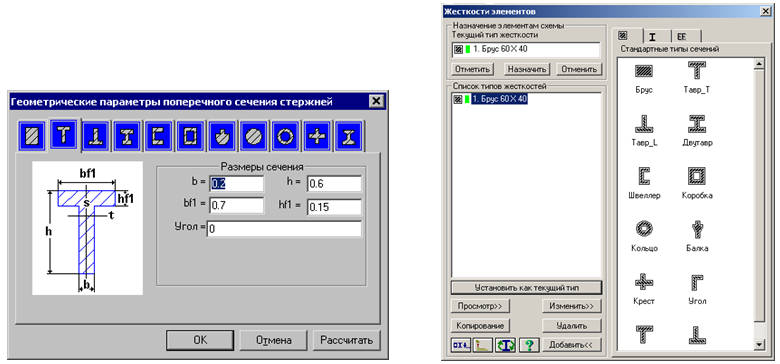The height and width of the screenshot is (364, 780).
Task: Switch to the inverted T-section tab
Action: pyautogui.click(x=96, y=136)
